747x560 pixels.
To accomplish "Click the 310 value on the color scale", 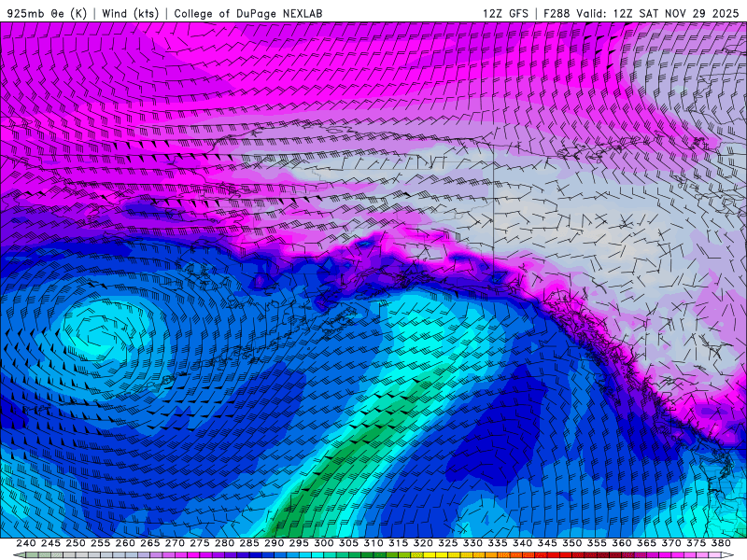I will [373, 543].
